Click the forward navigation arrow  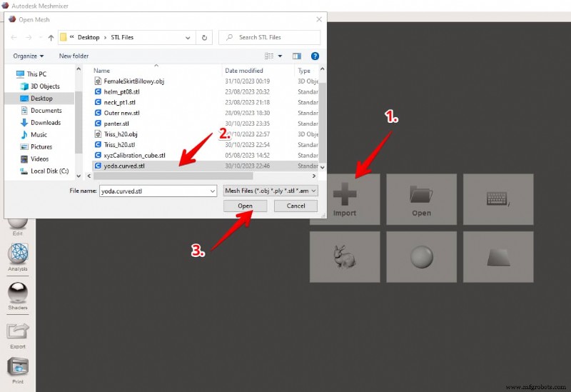29,38
